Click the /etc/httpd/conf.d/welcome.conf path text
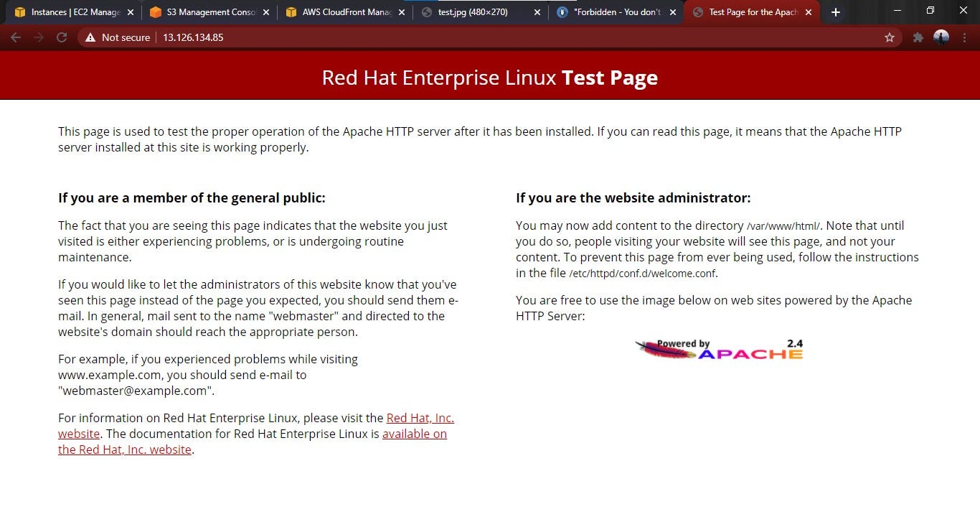 pyautogui.click(x=642, y=274)
